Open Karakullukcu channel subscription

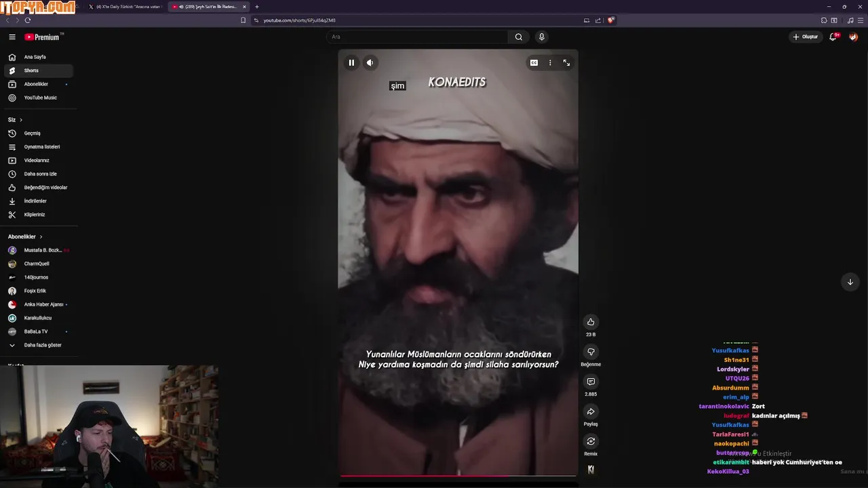[39, 318]
